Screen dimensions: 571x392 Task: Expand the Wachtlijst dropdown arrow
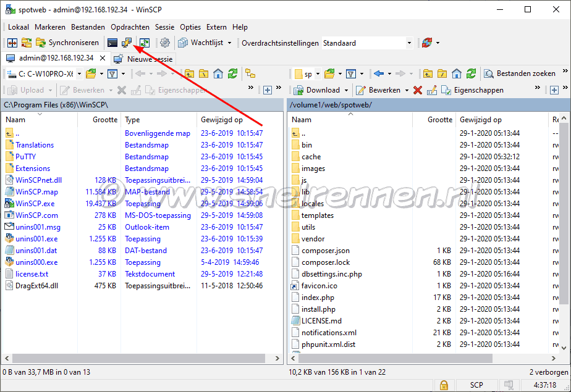coord(229,43)
